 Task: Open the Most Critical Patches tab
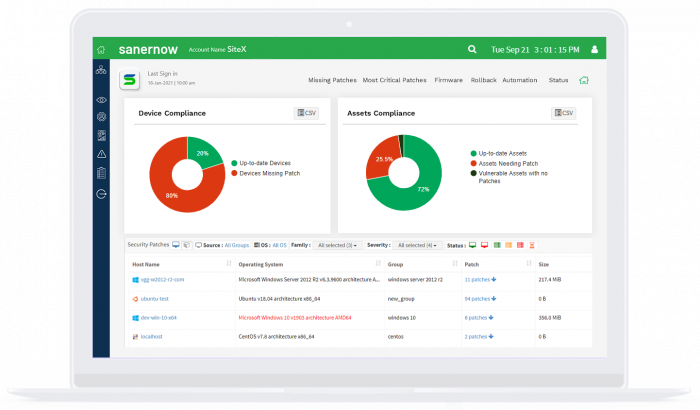click(x=395, y=80)
